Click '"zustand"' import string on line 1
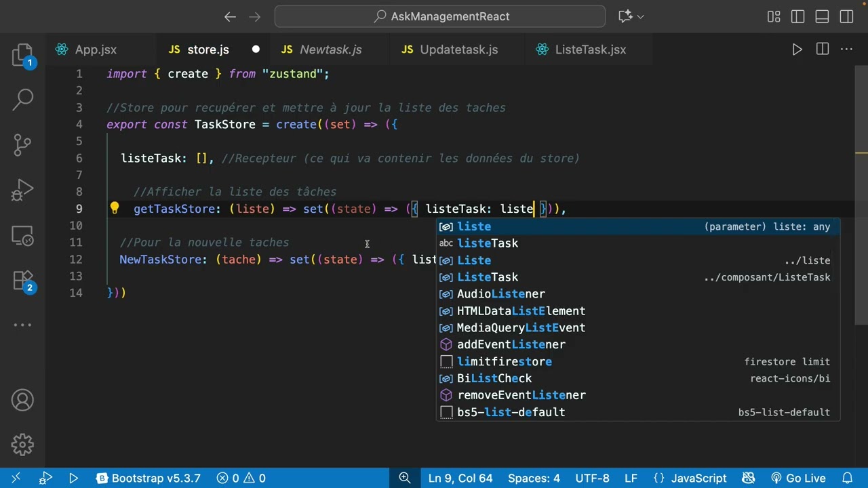The image size is (868, 488). (292, 74)
